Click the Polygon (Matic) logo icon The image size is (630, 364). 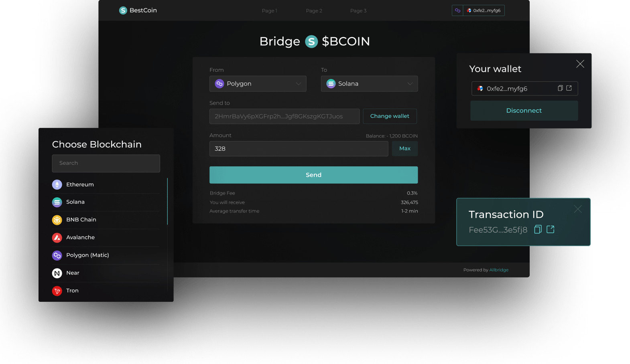(57, 255)
